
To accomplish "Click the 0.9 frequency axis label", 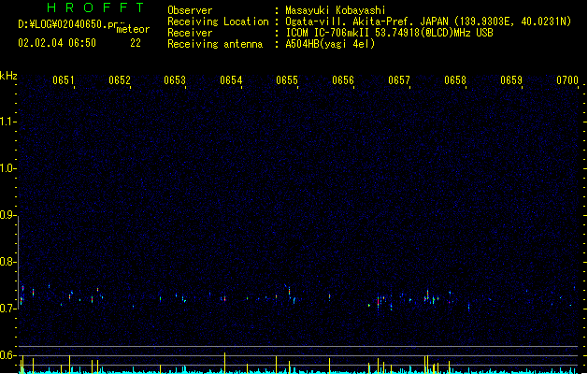I will coord(7,215).
